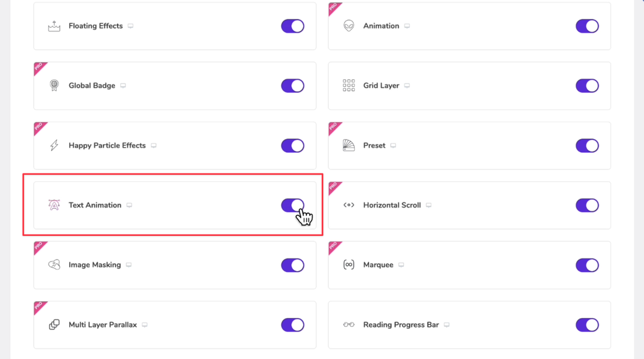Click the PRO badge on Preset card
This screenshot has width=644, height=359.
[x=334, y=128]
